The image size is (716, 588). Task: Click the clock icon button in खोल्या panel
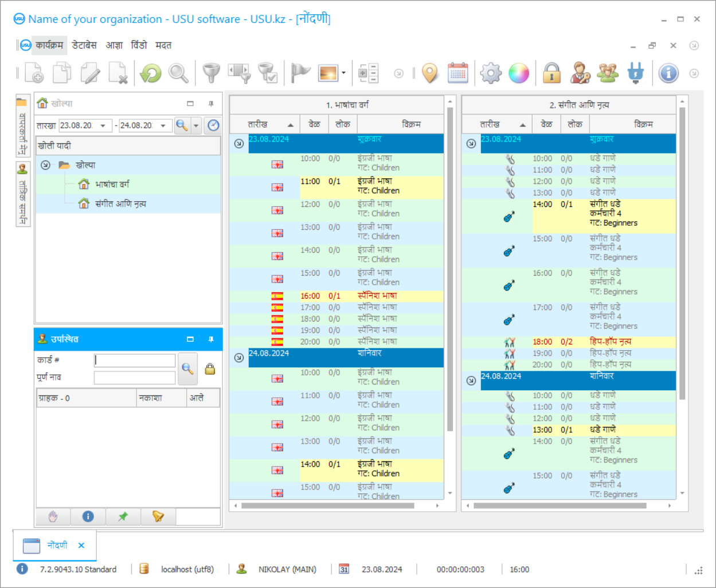coord(213,125)
